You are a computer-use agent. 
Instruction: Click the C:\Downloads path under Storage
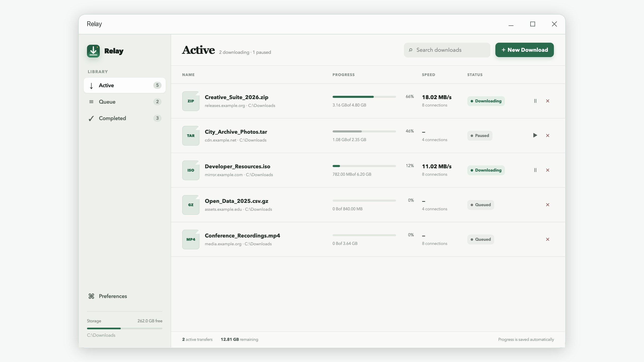coord(101,335)
